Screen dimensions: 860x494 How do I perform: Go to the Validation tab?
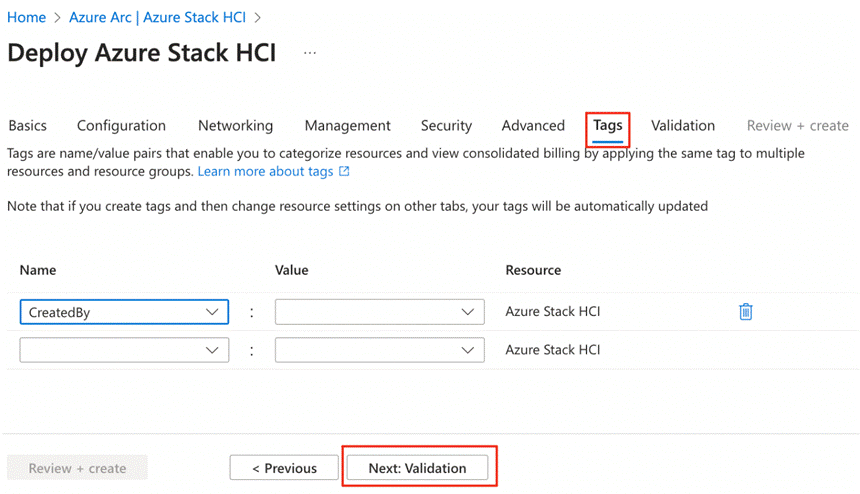[683, 125]
